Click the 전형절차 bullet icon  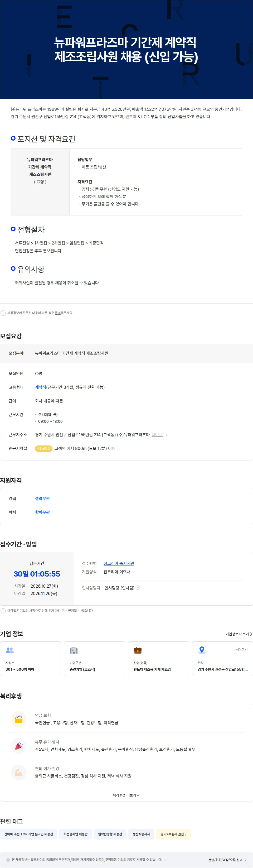[13, 229]
